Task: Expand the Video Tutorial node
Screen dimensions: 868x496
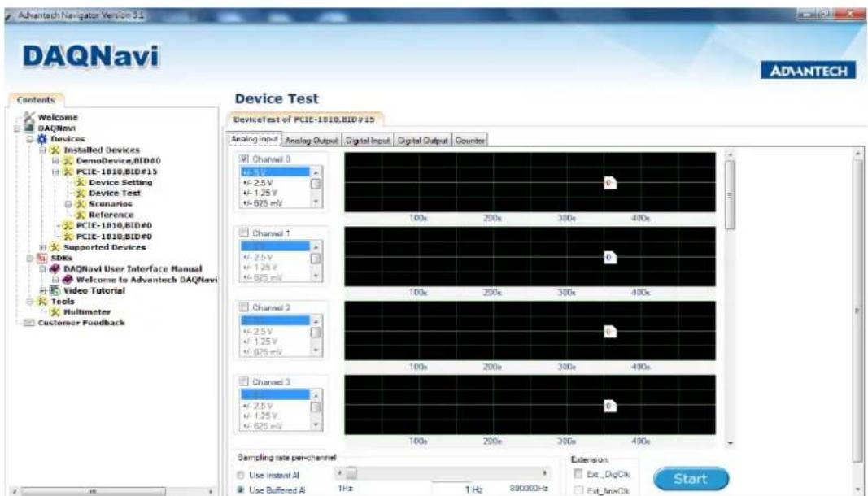Action: [x=42, y=290]
